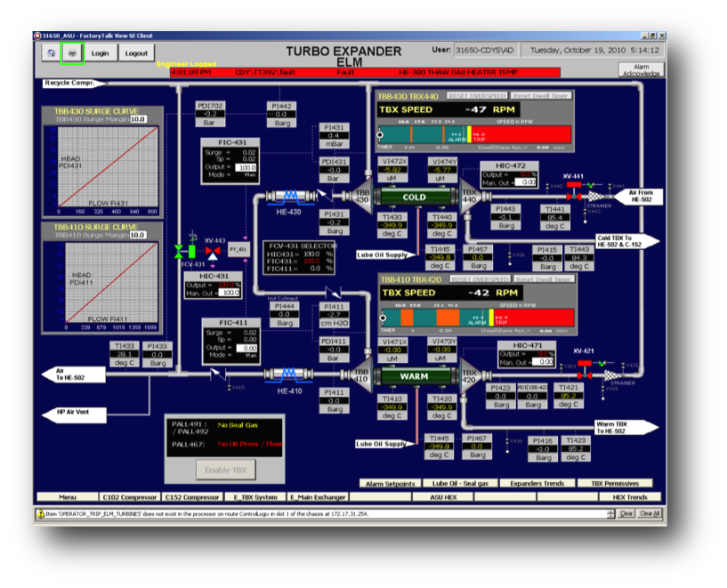Click Clear button in diagnostics bar
Viewport: 727px width, 588px height.
(x=626, y=513)
